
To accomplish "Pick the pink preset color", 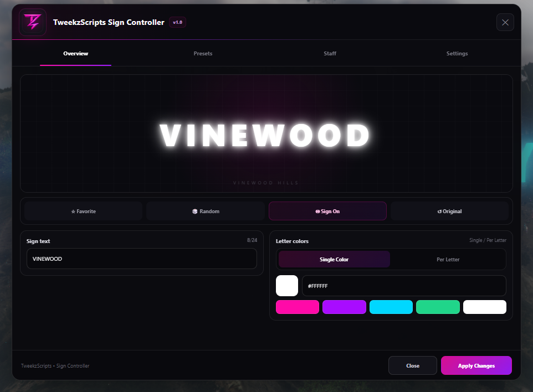I will click(298, 307).
